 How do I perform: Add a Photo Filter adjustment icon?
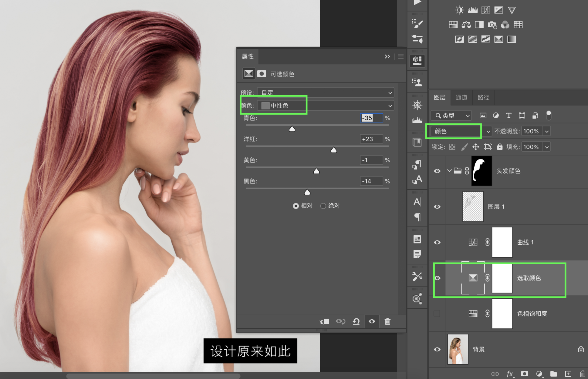(492, 25)
